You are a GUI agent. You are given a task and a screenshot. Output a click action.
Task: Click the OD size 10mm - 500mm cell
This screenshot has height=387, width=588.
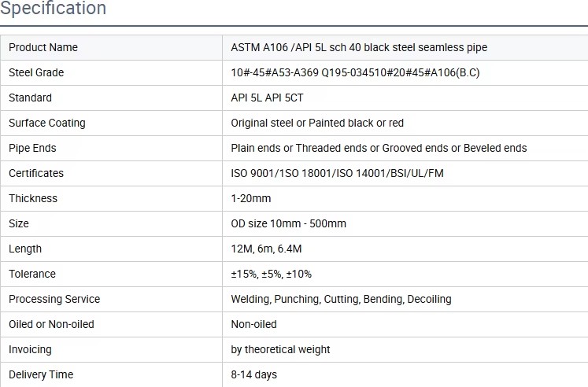click(405, 223)
